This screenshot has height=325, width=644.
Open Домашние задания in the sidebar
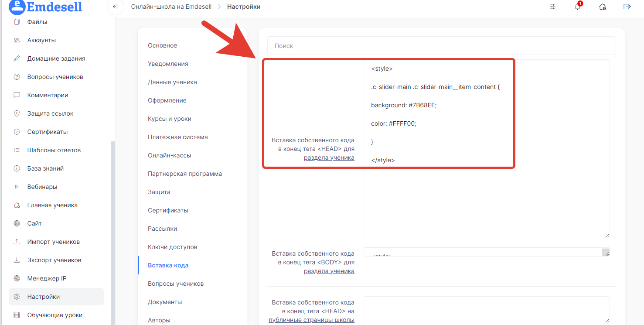pyautogui.click(x=56, y=58)
